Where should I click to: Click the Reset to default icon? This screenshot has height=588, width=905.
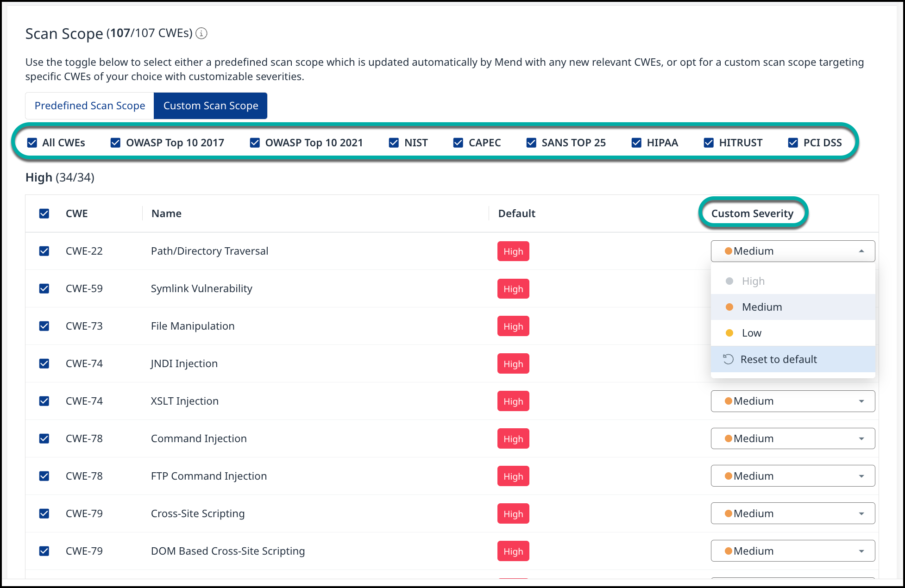[728, 359]
